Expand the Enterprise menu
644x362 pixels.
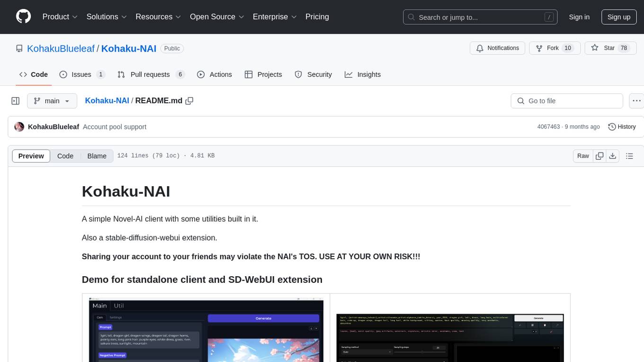pyautogui.click(x=275, y=17)
